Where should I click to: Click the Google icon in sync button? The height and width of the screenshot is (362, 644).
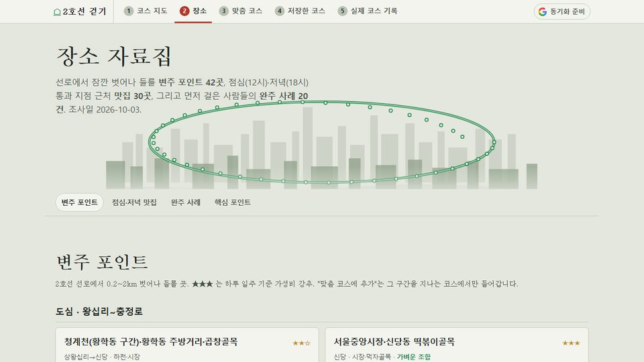point(543,11)
